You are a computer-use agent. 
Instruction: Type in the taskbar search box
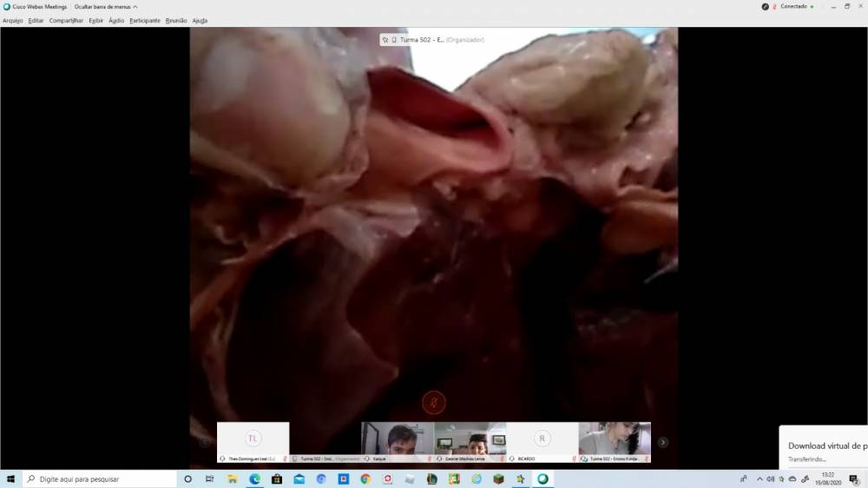pyautogui.click(x=100, y=478)
